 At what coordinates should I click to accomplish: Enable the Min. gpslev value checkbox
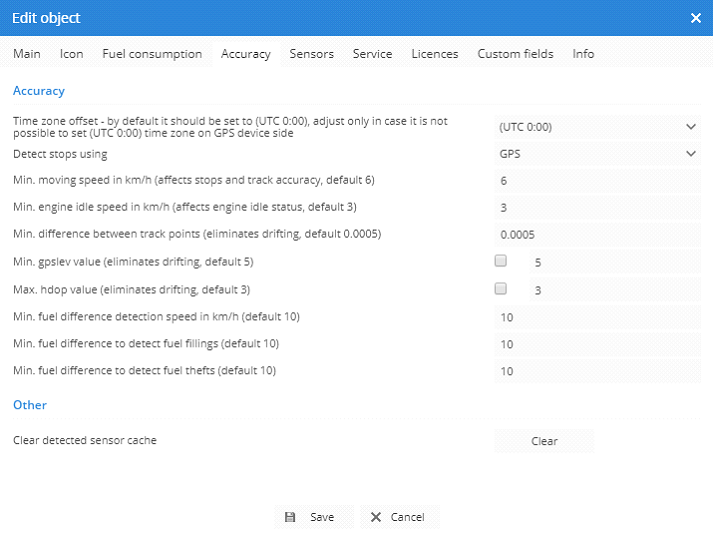[x=501, y=261]
